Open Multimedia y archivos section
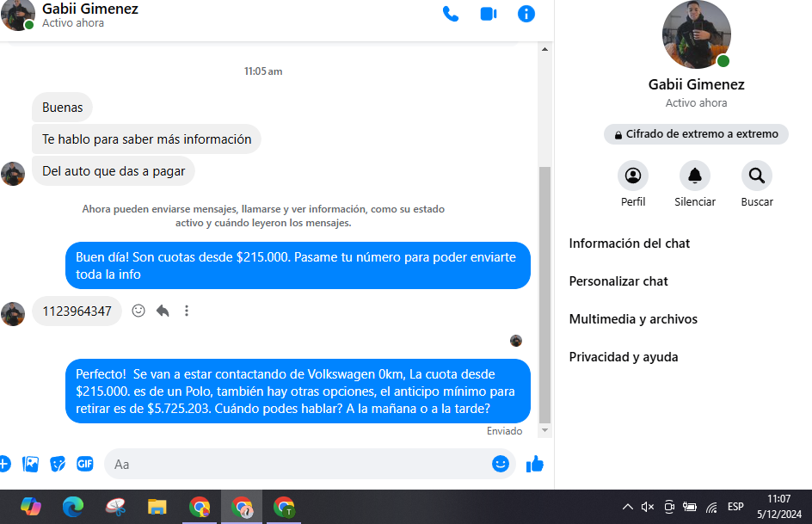812x524 pixels. point(633,319)
